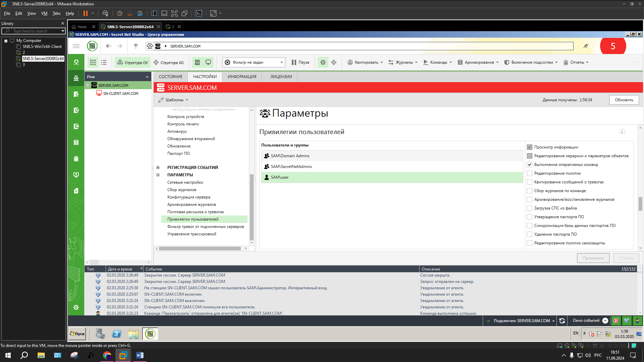
Task: Enable Архивирование/восстановление журналов checkbox
Action: 530,199
